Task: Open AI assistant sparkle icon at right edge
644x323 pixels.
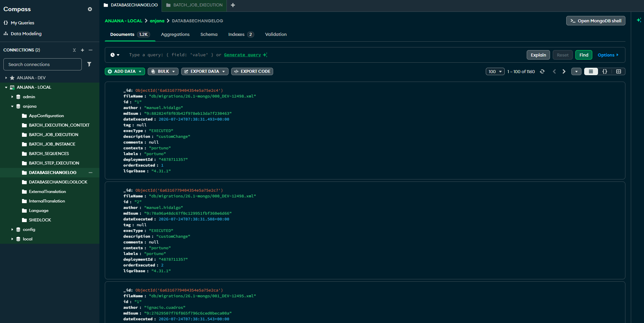Action: (639, 20)
